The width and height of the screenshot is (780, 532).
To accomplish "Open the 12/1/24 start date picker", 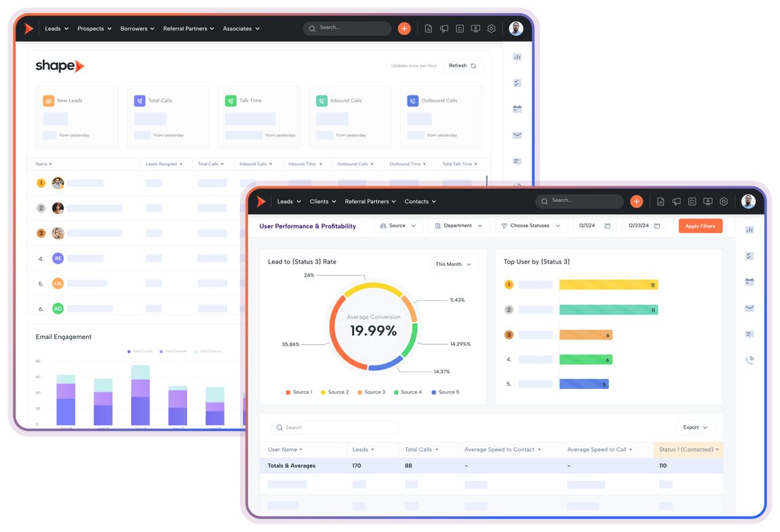I will 594,226.
